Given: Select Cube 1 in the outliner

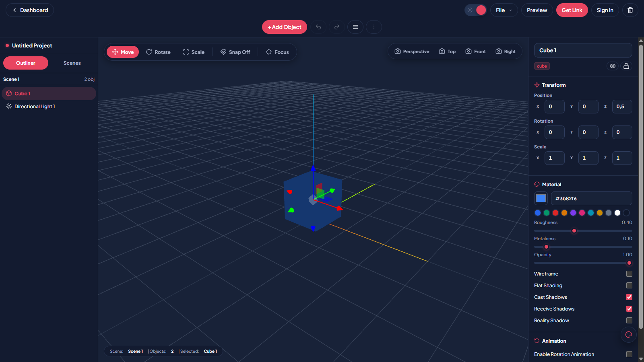Looking at the screenshot, I should tap(49, 94).
